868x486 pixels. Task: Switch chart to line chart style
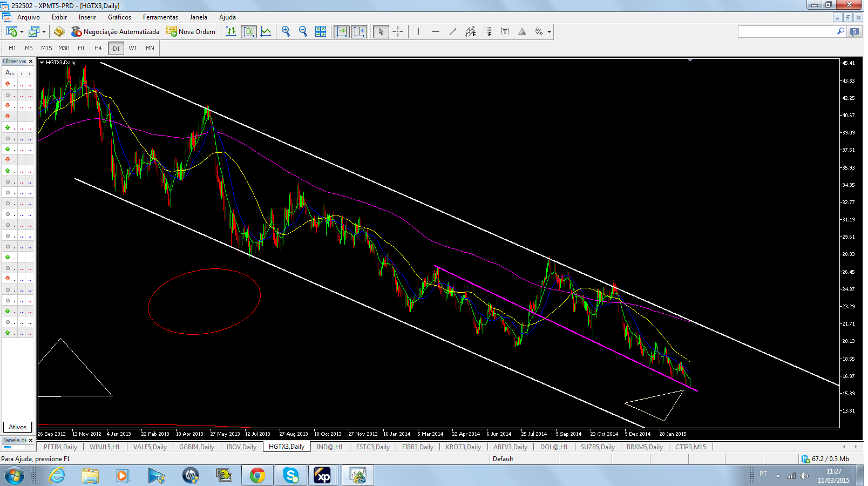(x=266, y=32)
